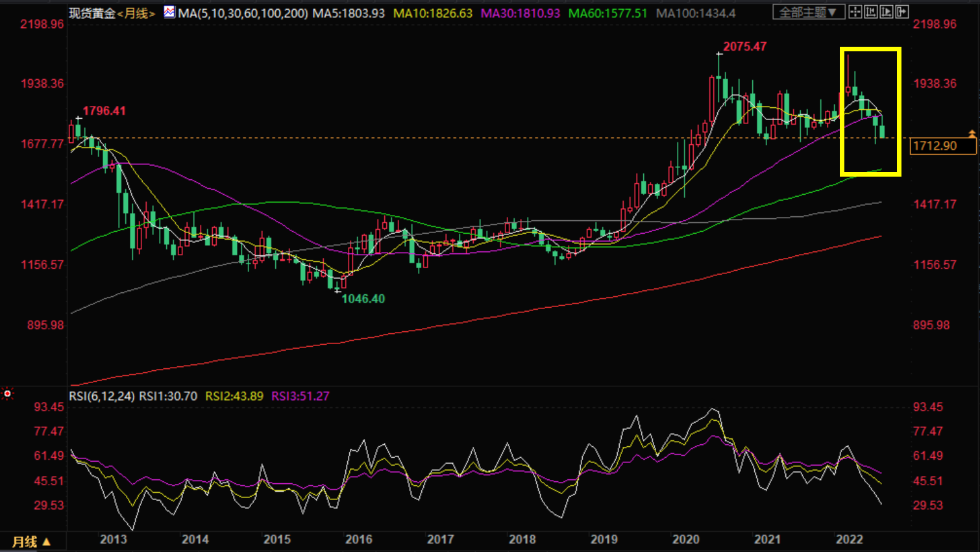
Task: Click the red sun-shaped marker icon
Action: coord(7,394)
